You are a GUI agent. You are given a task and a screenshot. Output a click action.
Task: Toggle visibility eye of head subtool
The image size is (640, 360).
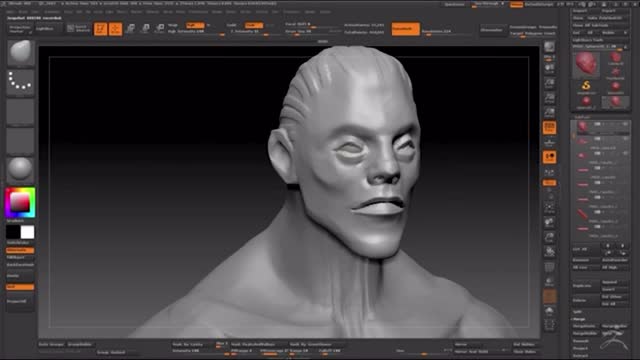625,124
